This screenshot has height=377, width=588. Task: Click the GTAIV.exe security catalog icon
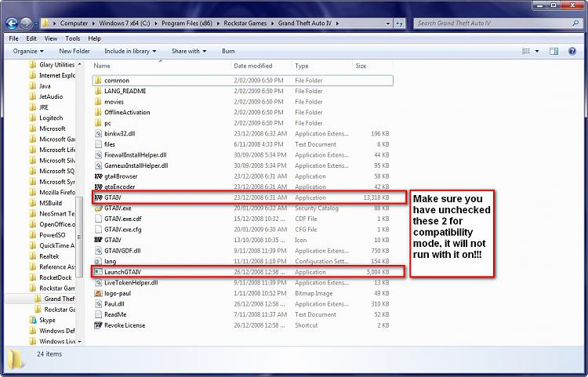[98, 208]
